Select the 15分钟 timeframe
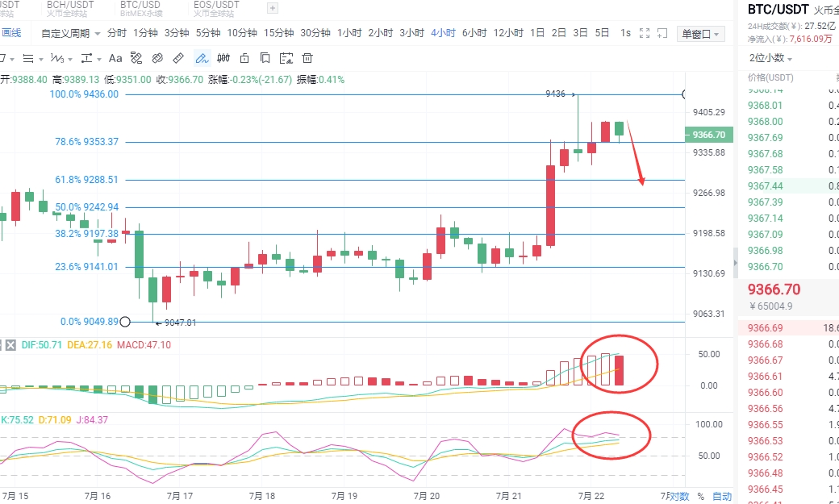The width and height of the screenshot is (839, 504). (278, 33)
